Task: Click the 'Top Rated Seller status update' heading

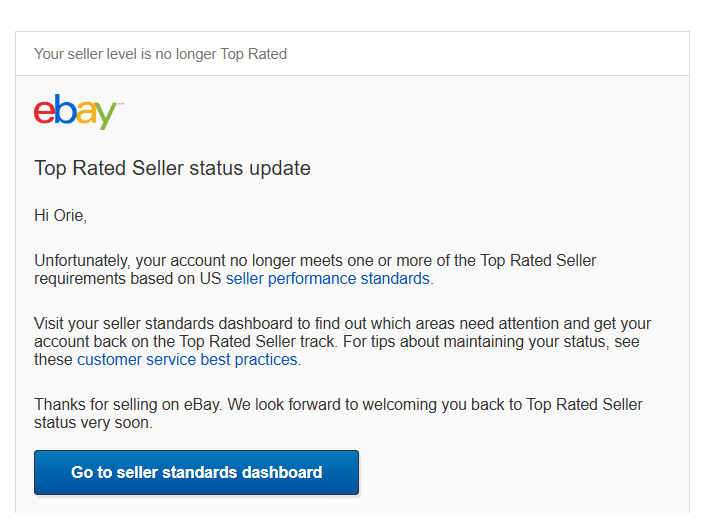Action: (172, 168)
